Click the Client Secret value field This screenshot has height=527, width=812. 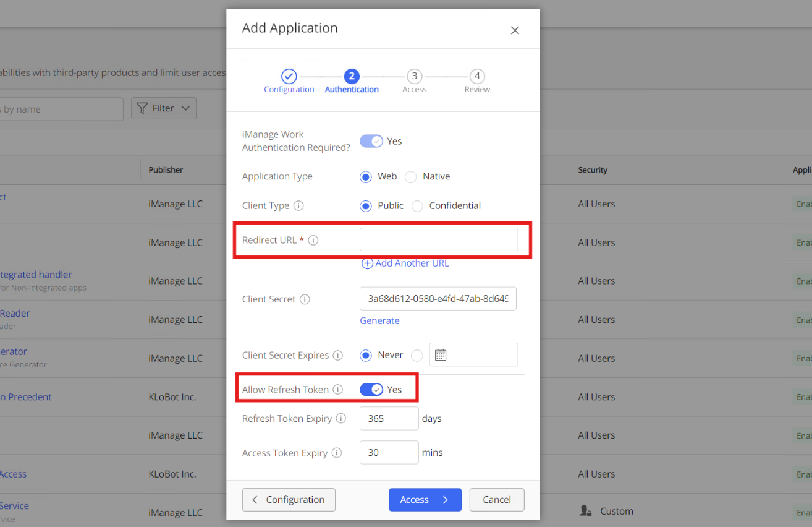438,298
